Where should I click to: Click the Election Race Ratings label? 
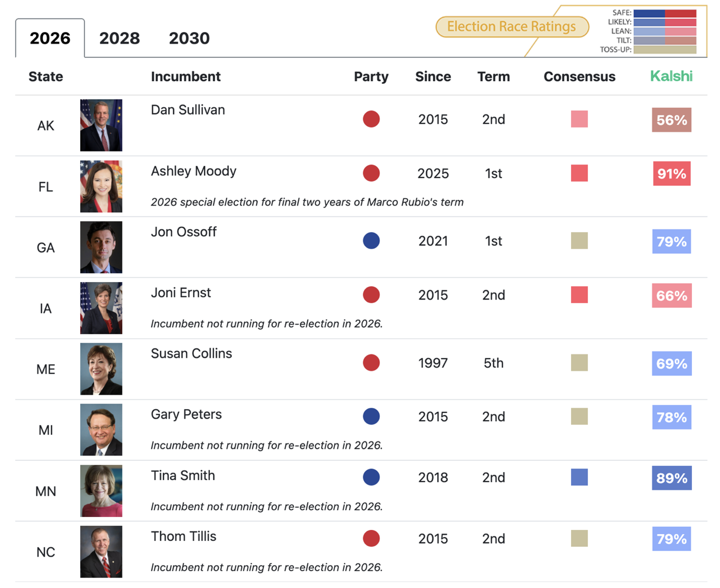[x=511, y=26]
